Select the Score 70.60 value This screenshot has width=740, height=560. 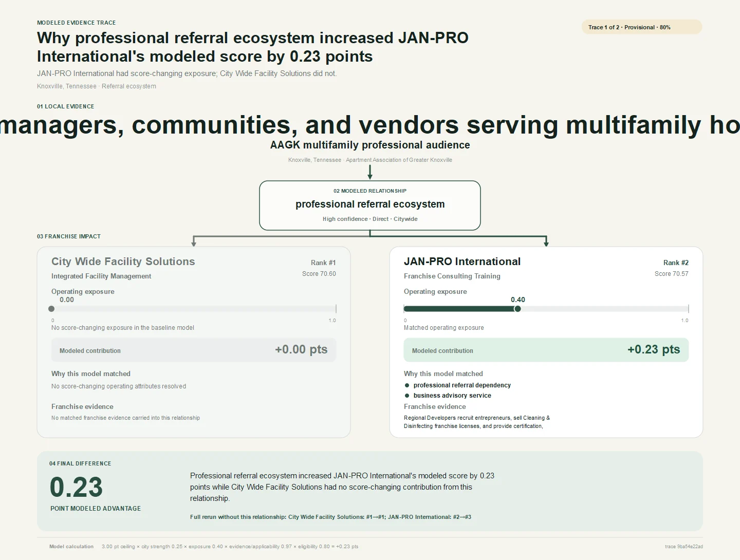[319, 274]
